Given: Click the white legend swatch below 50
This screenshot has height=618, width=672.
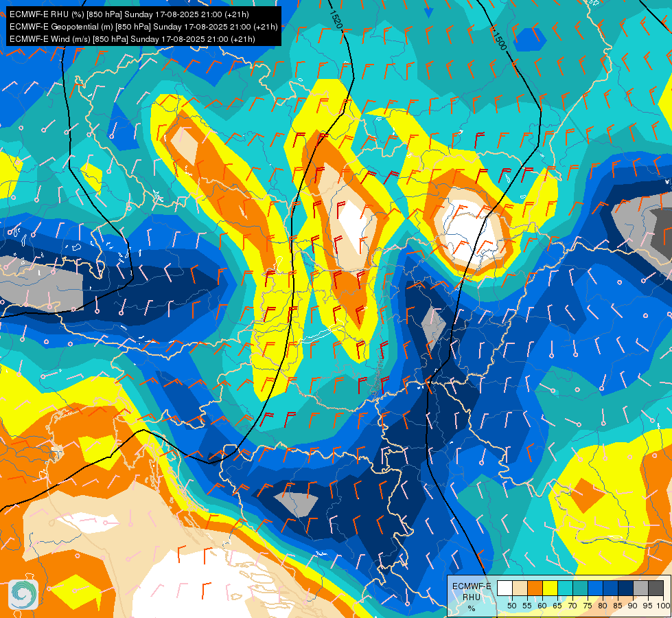Looking at the screenshot, I should click(505, 588).
